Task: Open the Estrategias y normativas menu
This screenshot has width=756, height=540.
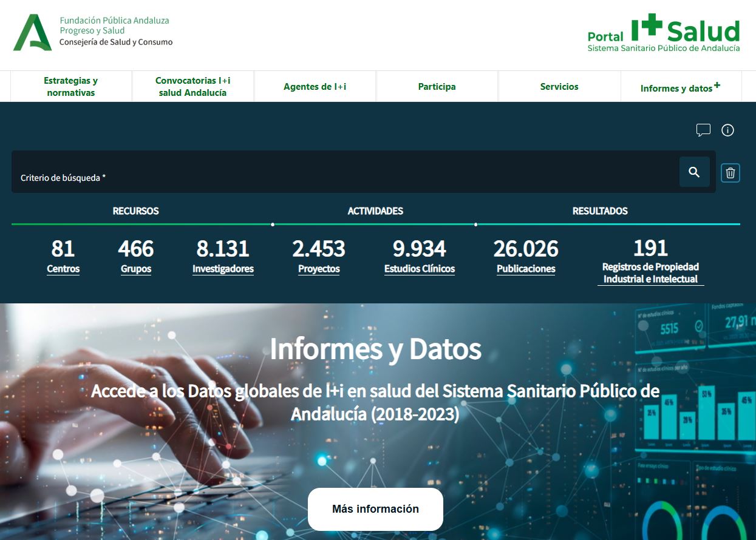Action: [71, 87]
